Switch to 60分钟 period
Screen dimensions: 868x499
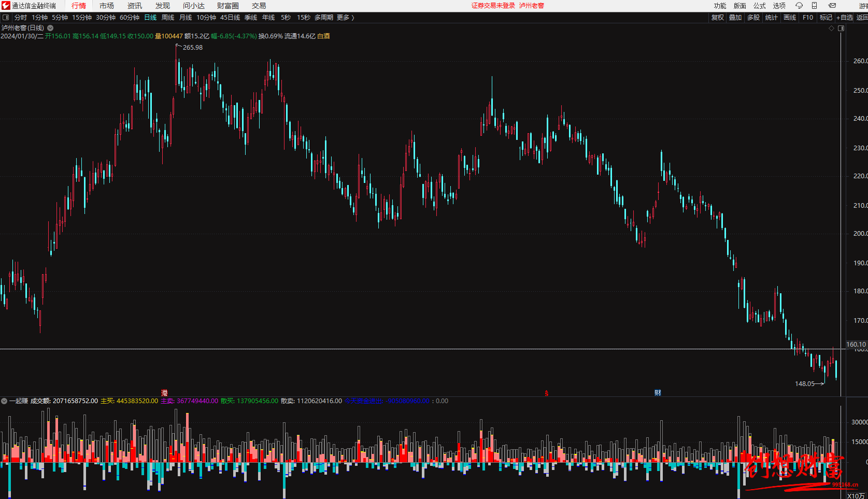pos(130,18)
